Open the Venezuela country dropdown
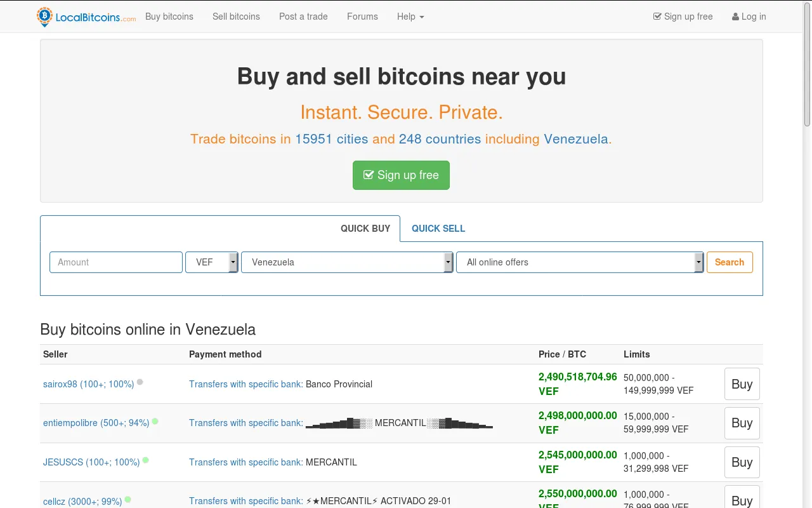The image size is (812, 508). pyautogui.click(x=347, y=262)
